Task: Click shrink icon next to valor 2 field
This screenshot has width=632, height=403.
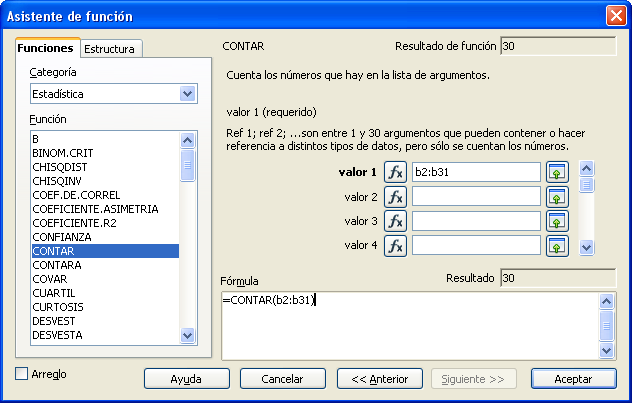Action: click(x=557, y=197)
